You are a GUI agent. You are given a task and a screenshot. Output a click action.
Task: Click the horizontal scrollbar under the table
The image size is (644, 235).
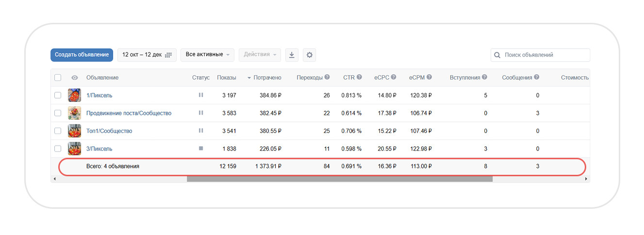pos(339,179)
